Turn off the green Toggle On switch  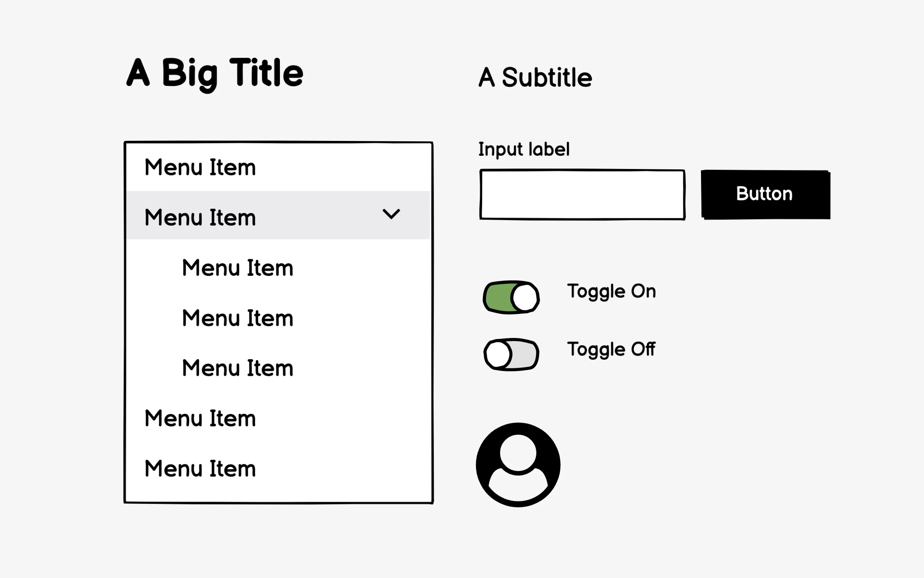tap(511, 297)
